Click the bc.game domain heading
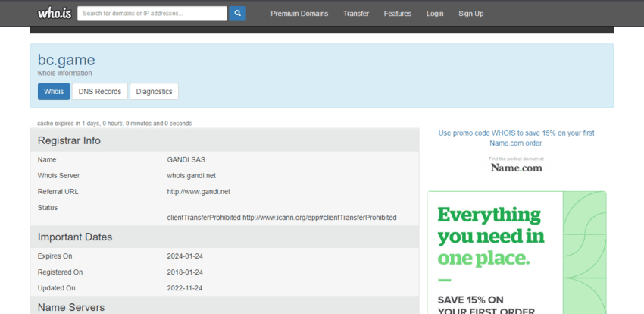This screenshot has height=314, width=644. pyautogui.click(x=67, y=60)
